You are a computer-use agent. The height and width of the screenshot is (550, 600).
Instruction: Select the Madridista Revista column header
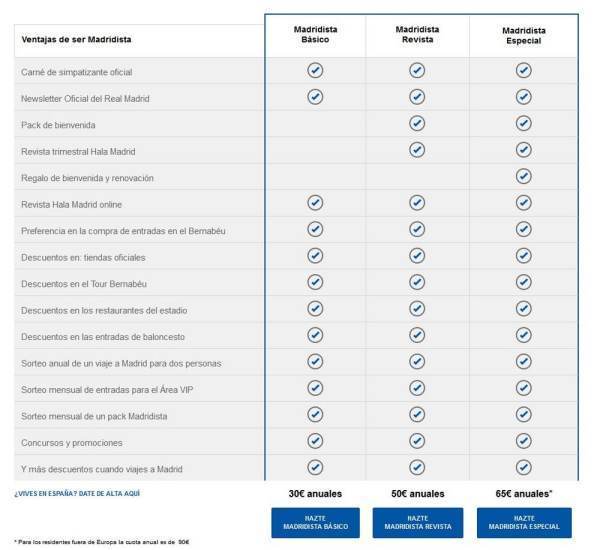pyautogui.click(x=418, y=35)
